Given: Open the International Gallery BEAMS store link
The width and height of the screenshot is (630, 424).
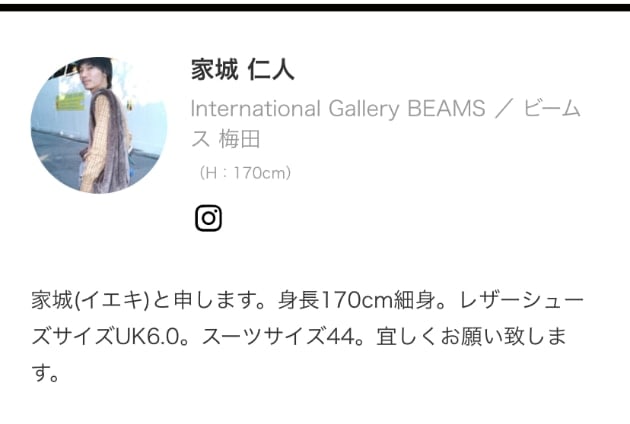Looking at the screenshot, I should [338, 109].
